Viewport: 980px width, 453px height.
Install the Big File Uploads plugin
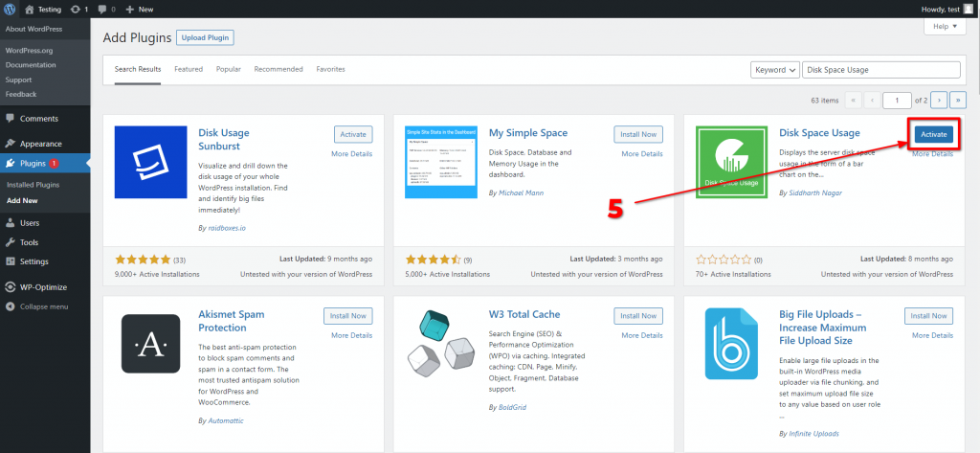click(929, 316)
